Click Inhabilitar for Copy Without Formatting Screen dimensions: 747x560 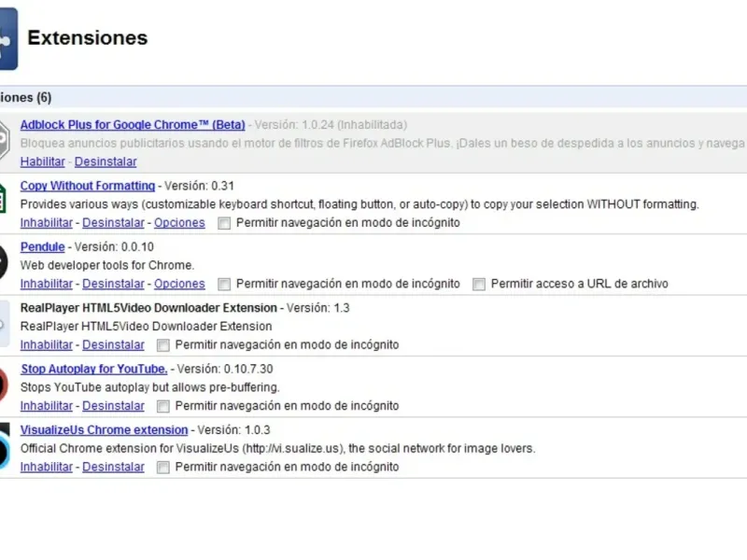pos(46,223)
